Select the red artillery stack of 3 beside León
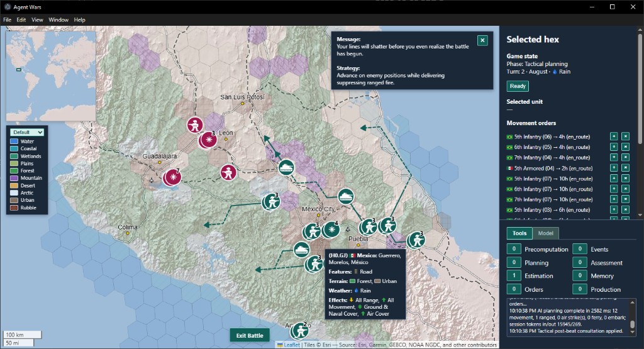The image size is (644, 349). click(208, 140)
